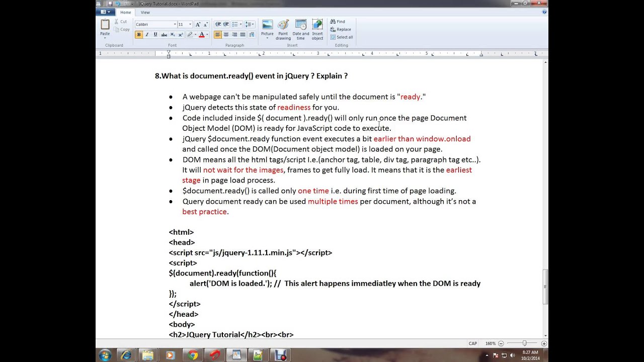Click the vertical scrollbar thumb
644x362 pixels.
[x=545, y=287]
